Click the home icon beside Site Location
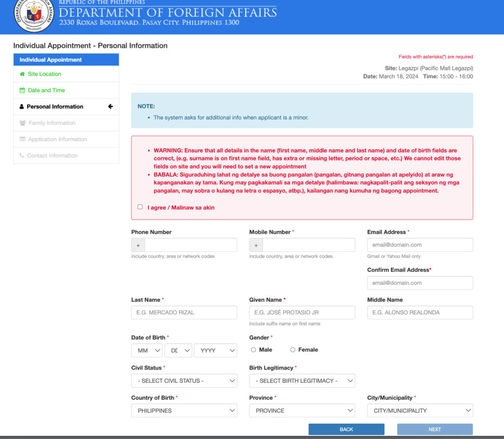 tap(22, 74)
